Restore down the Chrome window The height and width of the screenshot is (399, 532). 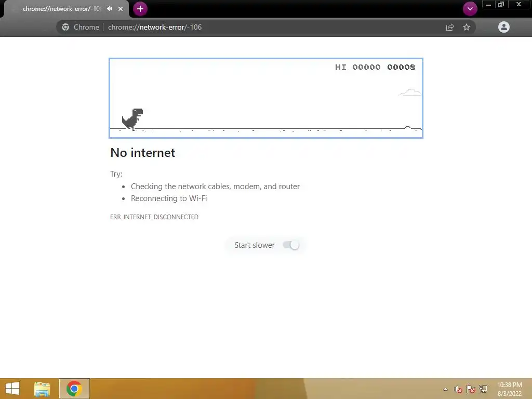(501, 5)
